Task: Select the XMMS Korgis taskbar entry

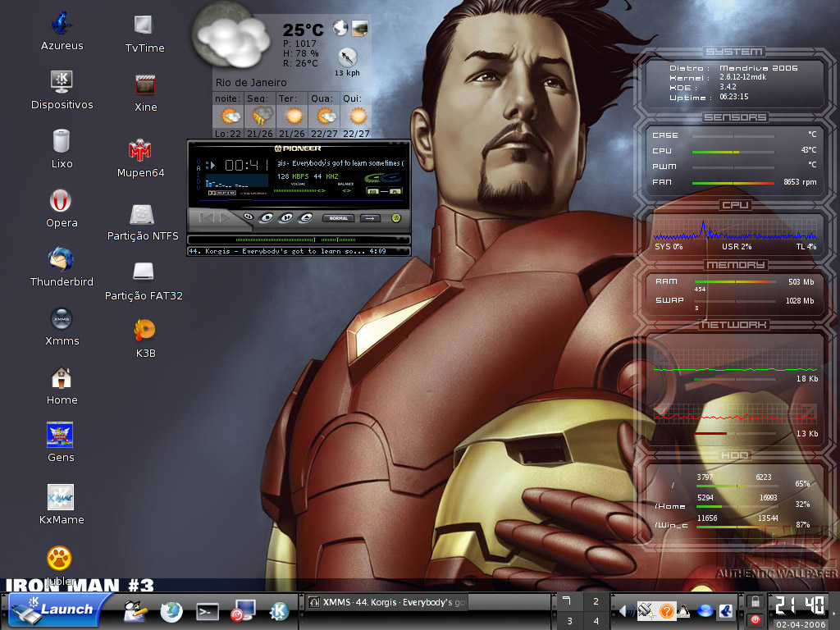Action: point(387,603)
